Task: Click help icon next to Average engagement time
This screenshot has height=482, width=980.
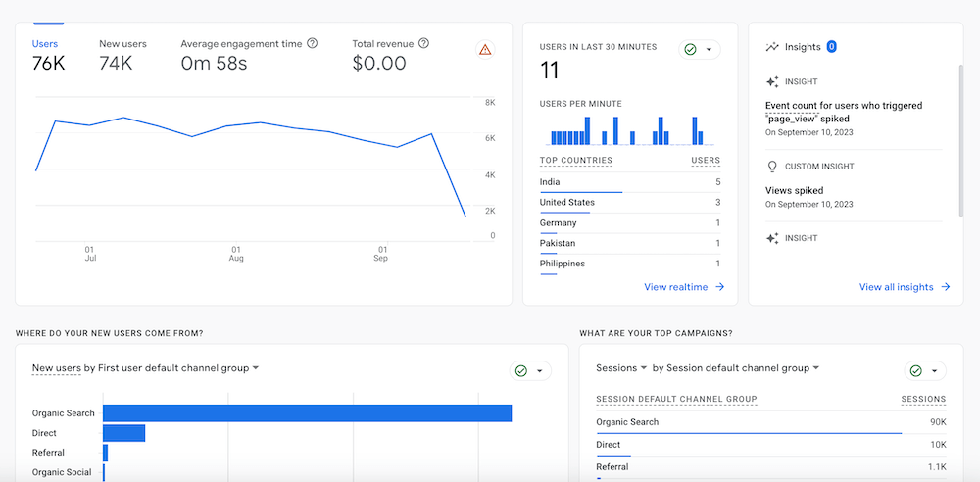Action: 312,44
